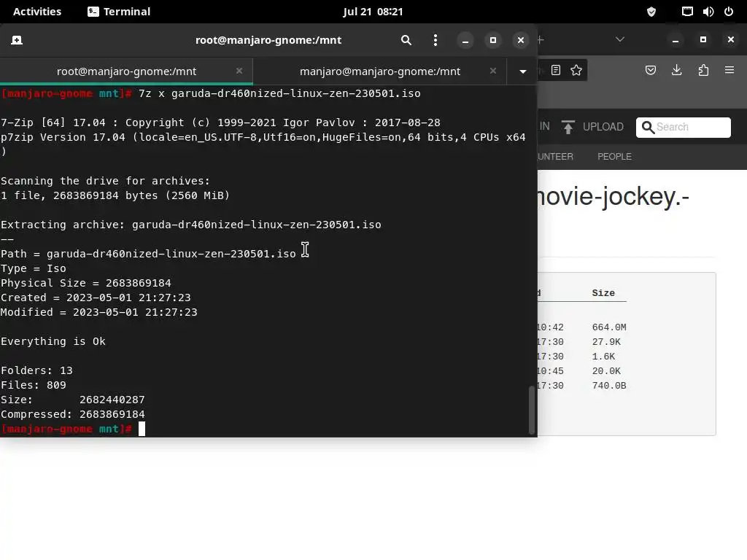
Task: Click the 'Created = 2023-05-01 21:27:23' line
Action: [96, 297]
